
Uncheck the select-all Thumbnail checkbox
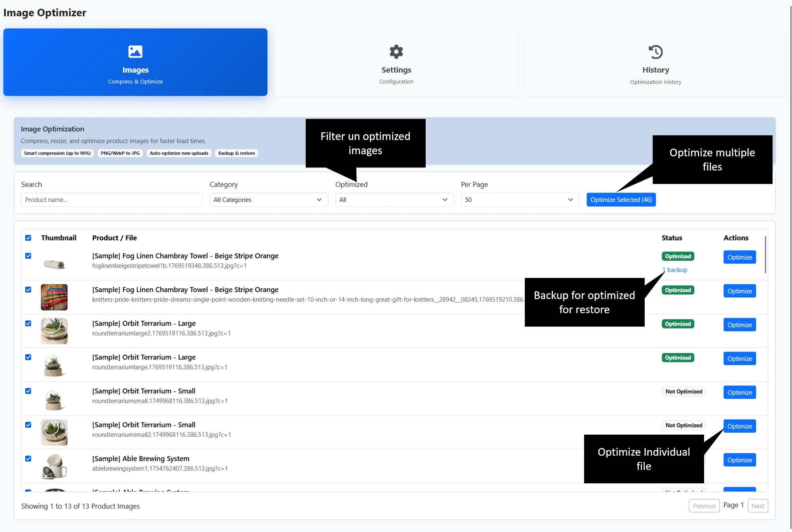coord(28,237)
